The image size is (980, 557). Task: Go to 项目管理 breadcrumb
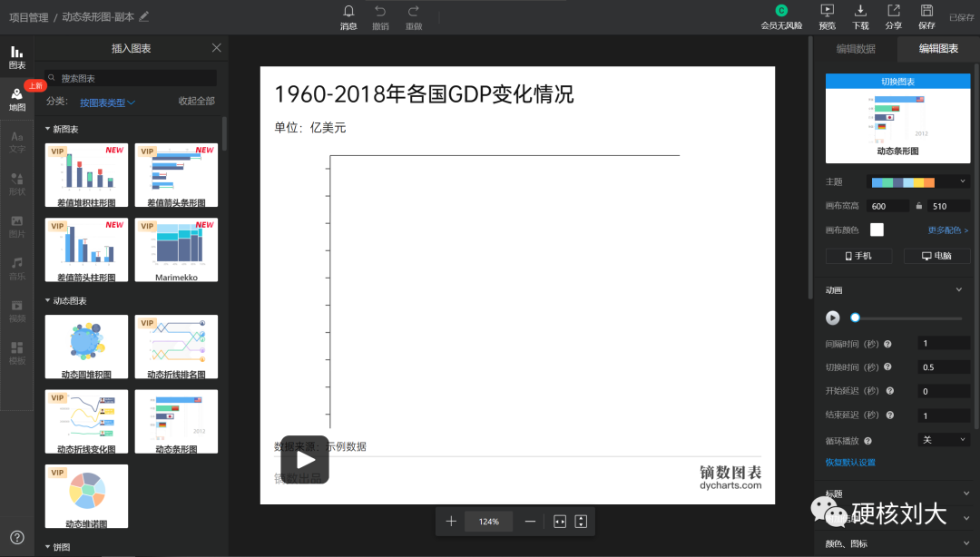pos(29,17)
